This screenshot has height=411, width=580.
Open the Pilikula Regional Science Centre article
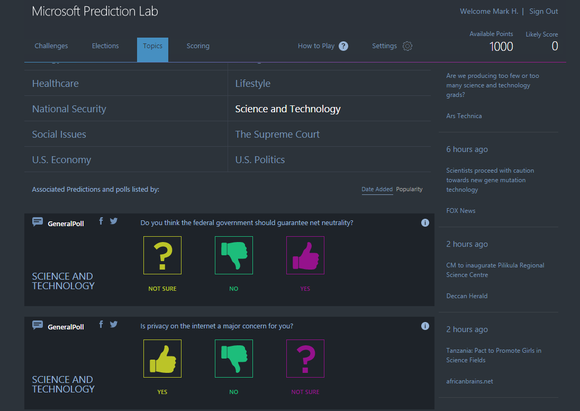pyautogui.click(x=495, y=270)
